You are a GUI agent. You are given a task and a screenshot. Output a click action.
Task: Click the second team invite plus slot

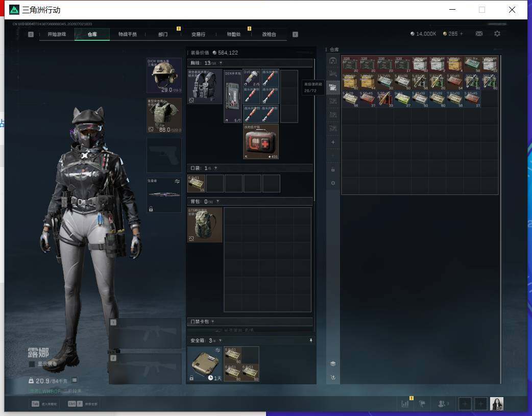tap(480, 404)
